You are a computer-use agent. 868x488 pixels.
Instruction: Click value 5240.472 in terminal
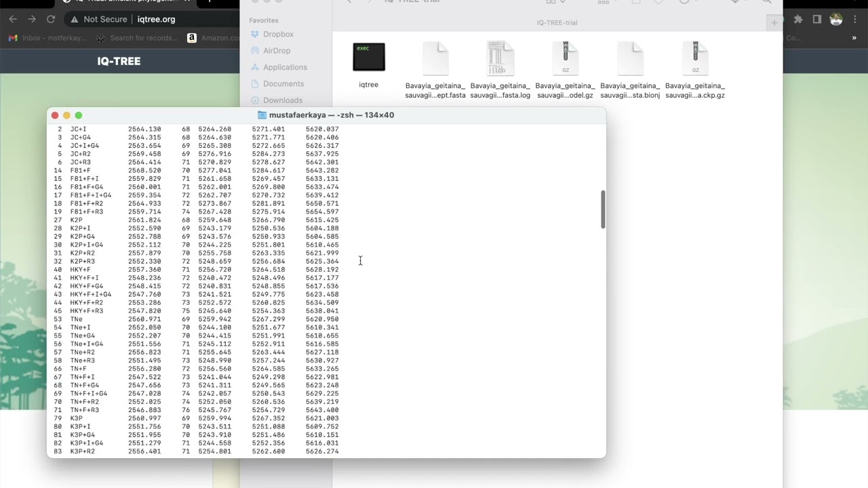coord(215,278)
